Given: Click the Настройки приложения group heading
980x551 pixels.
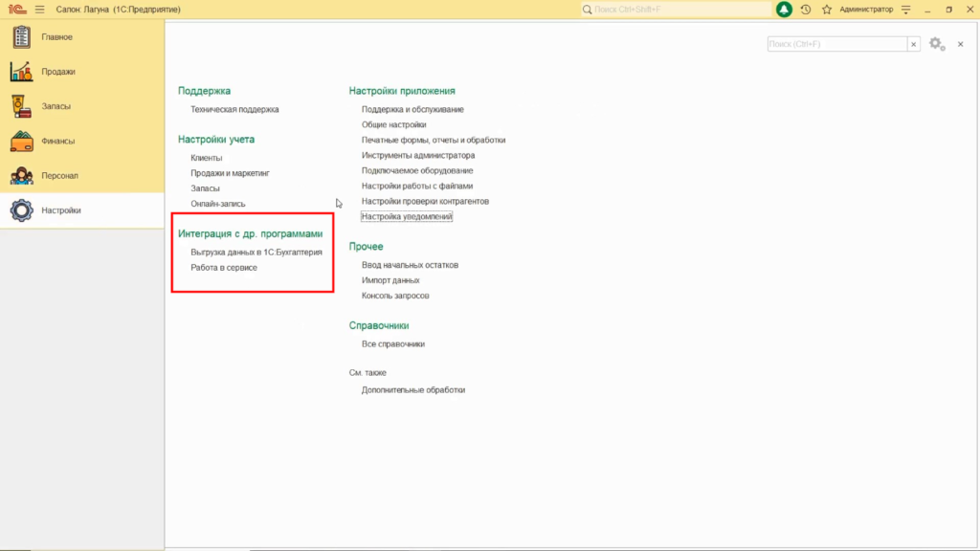Looking at the screenshot, I should (402, 91).
